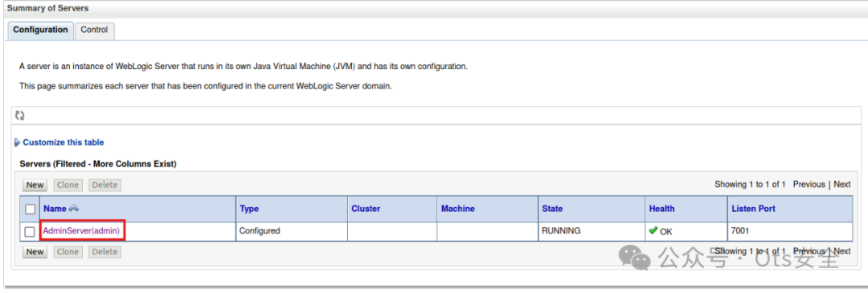Sort by the Listen Port column header

click(x=753, y=209)
